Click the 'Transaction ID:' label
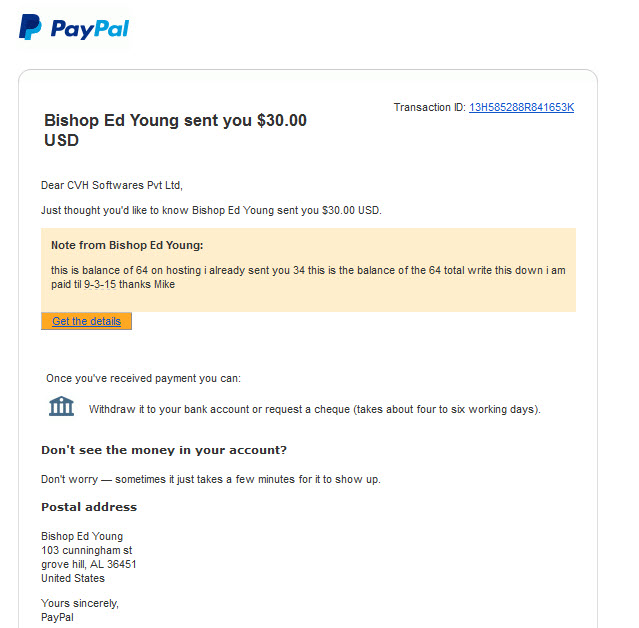 pyautogui.click(x=430, y=107)
